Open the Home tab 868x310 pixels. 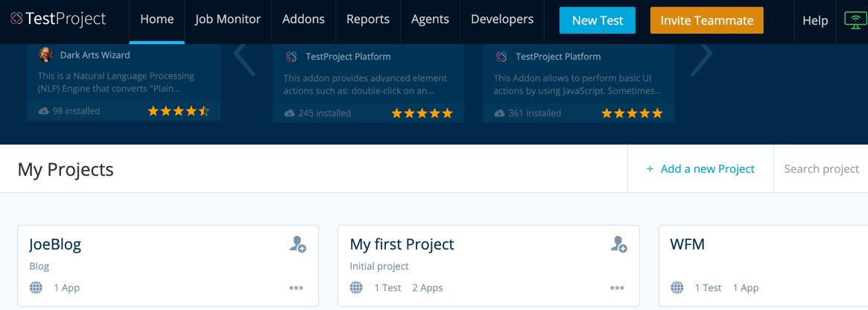tap(157, 20)
